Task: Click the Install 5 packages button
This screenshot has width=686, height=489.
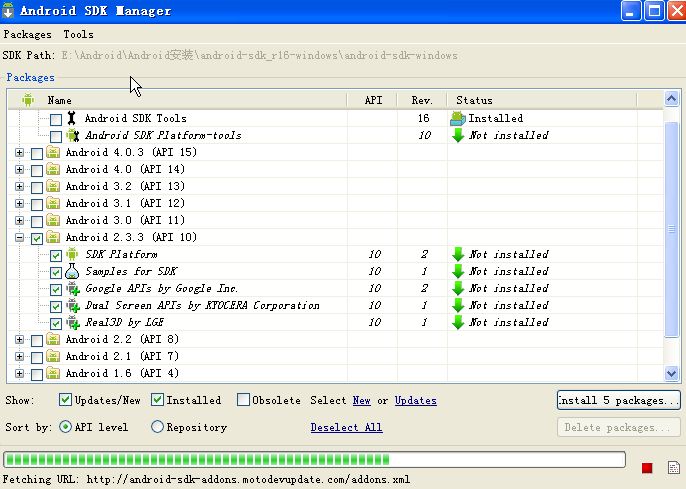Action: tap(619, 400)
